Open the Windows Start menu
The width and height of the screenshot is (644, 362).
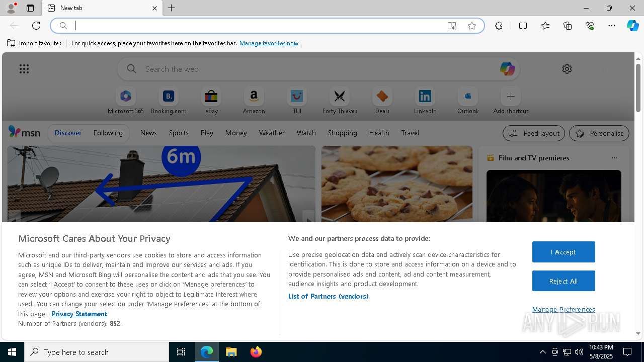click(12, 352)
